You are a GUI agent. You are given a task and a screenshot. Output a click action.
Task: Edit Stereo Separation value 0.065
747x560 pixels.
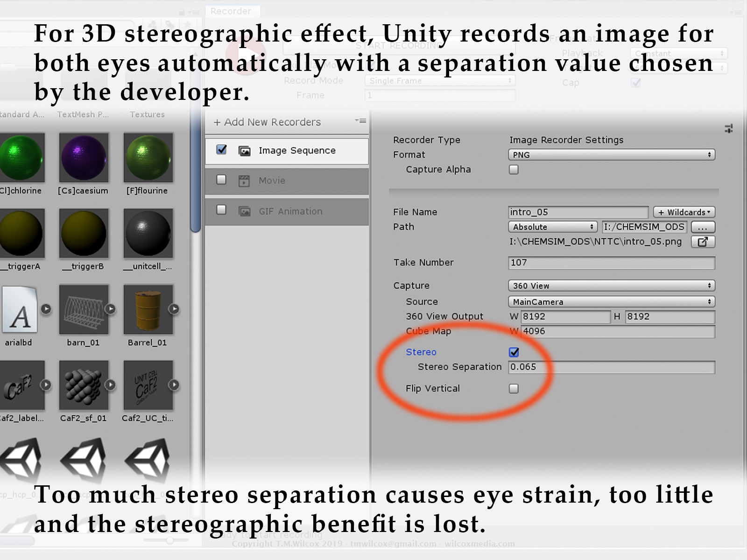tap(612, 367)
